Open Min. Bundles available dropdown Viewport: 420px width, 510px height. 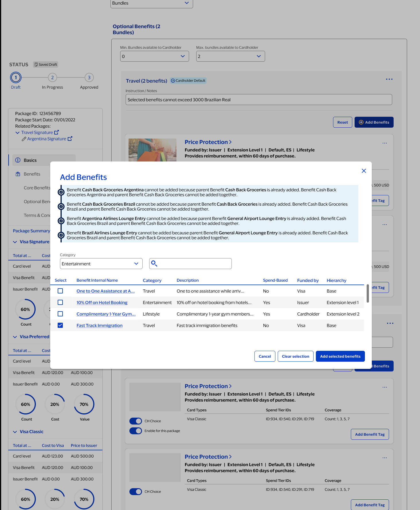[x=155, y=56]
